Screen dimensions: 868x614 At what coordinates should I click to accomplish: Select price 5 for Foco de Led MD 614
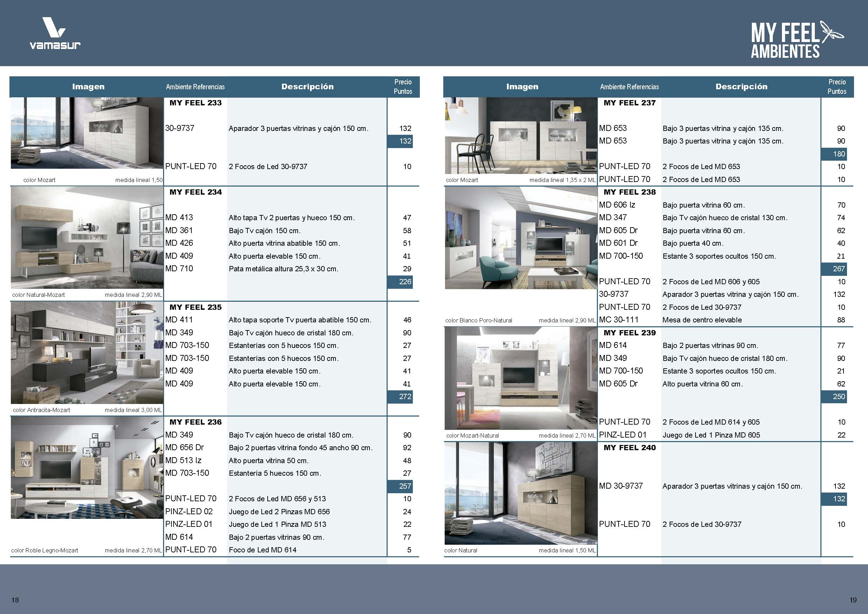(x=409, y=550)
